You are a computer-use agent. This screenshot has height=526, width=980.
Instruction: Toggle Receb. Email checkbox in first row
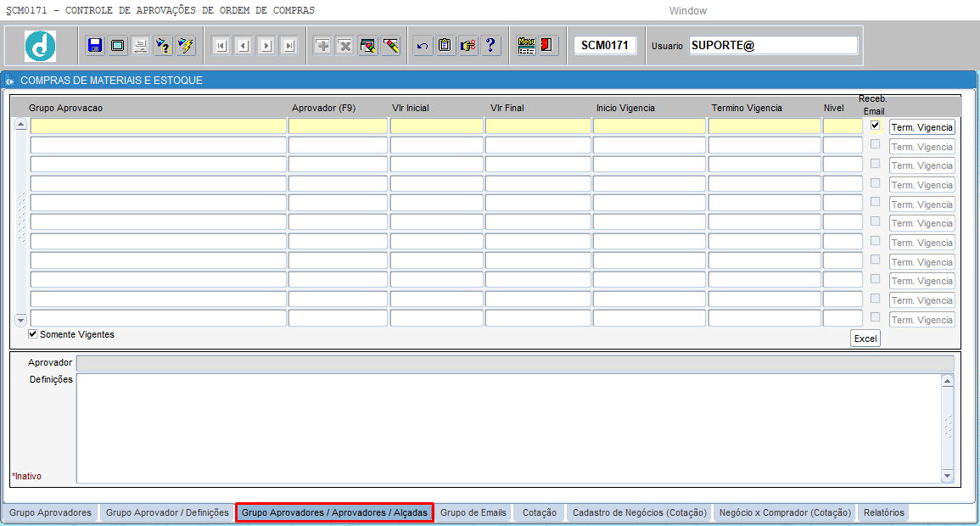[875, 126]
